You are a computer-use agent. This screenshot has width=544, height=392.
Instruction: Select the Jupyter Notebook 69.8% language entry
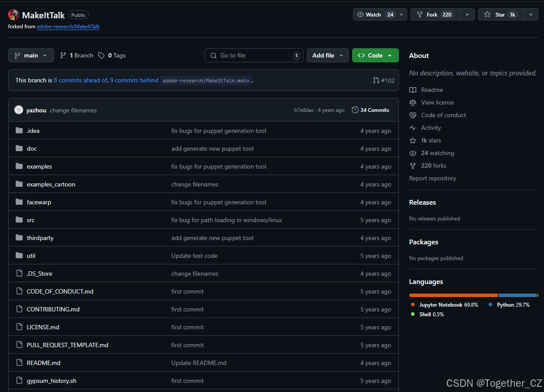444,305
